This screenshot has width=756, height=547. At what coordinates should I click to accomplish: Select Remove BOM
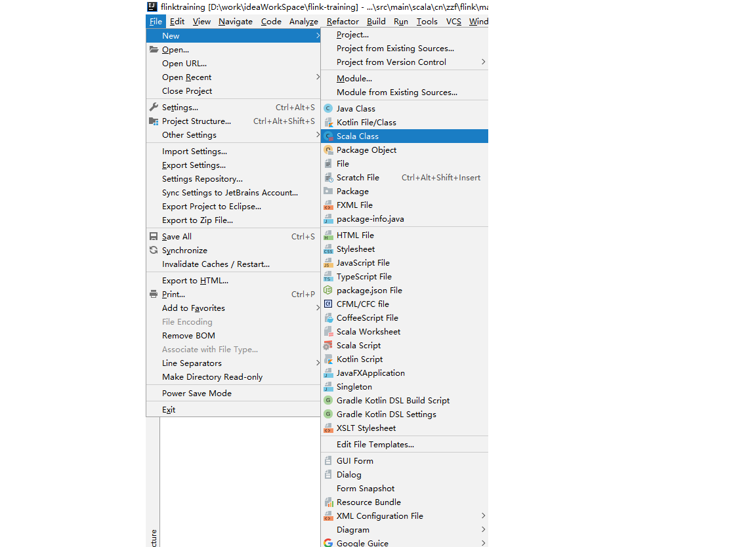[234, 335]
